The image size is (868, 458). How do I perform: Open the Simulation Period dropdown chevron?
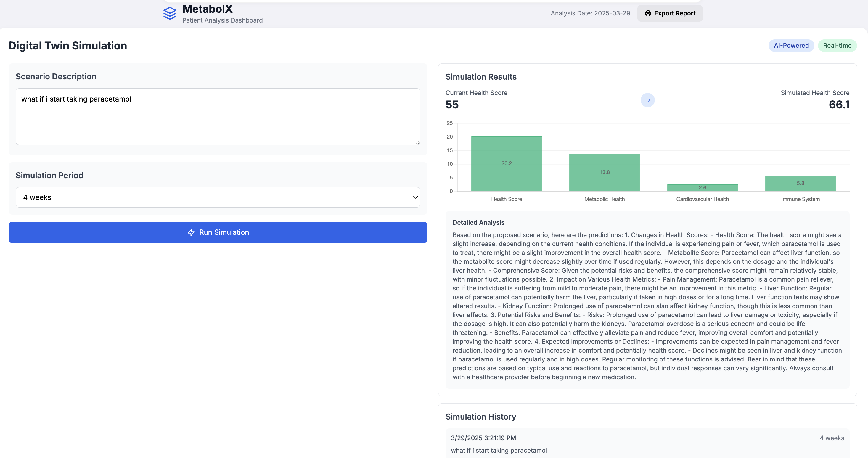point(415,197)
